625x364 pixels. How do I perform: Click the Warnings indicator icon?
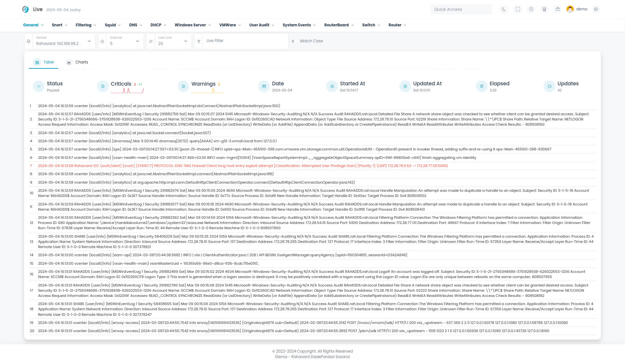183,86
